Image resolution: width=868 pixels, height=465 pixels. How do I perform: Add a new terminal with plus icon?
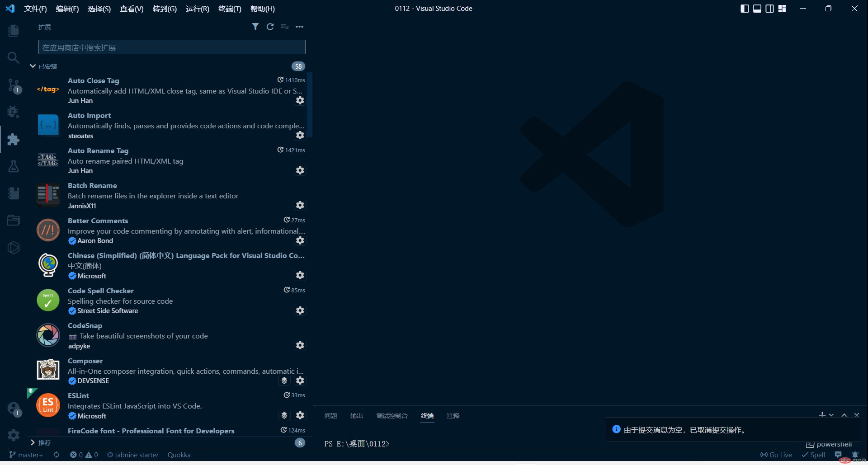(x=822, y=415)
